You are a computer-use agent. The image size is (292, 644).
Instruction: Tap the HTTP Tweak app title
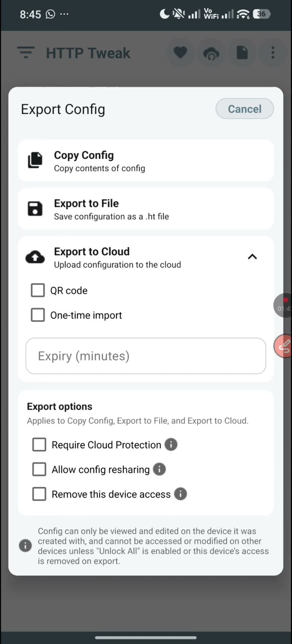(88, 53)
